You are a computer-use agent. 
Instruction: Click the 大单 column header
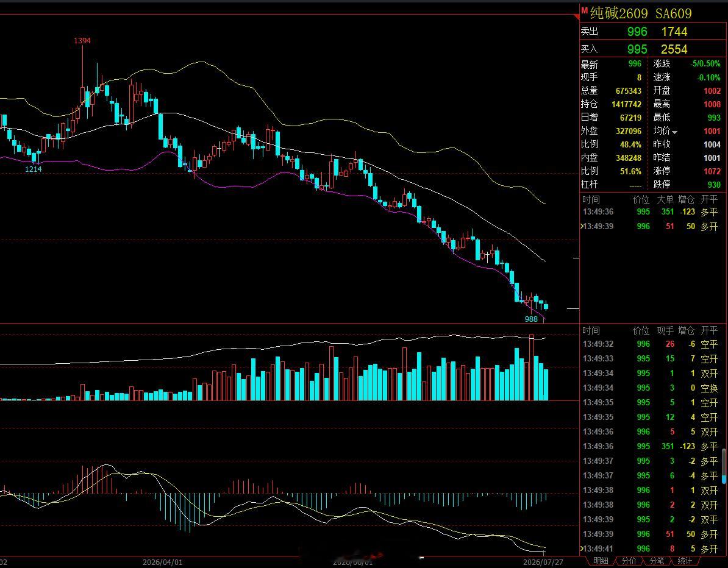pyautogui.click(x=665, y=199)
